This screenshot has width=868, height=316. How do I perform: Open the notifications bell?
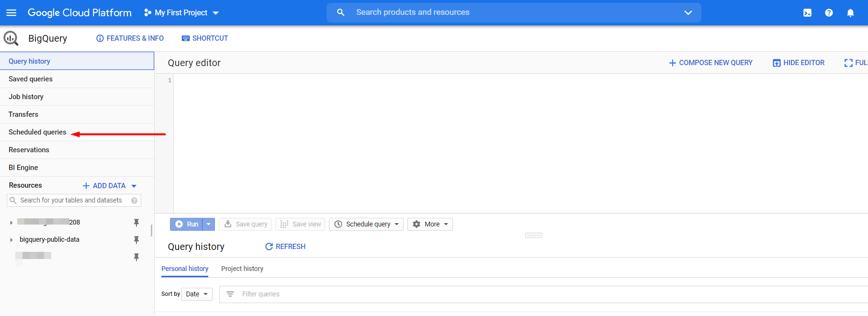coord(850,13)
